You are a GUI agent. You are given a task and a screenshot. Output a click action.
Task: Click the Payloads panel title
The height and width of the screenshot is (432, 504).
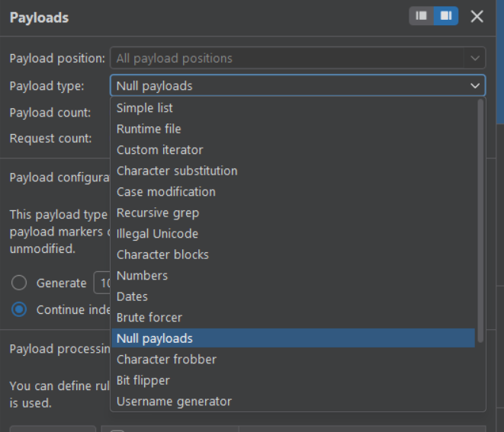[x=39, y=18]
